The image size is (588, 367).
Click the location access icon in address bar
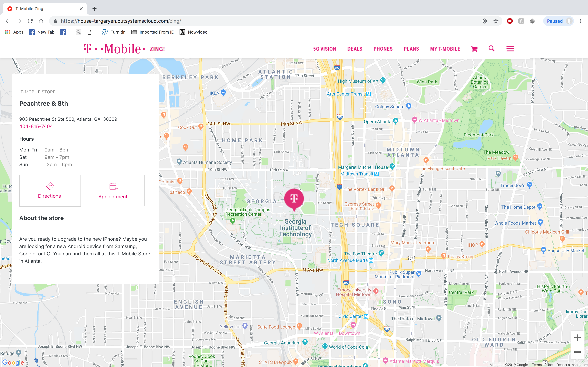point(485,21)
